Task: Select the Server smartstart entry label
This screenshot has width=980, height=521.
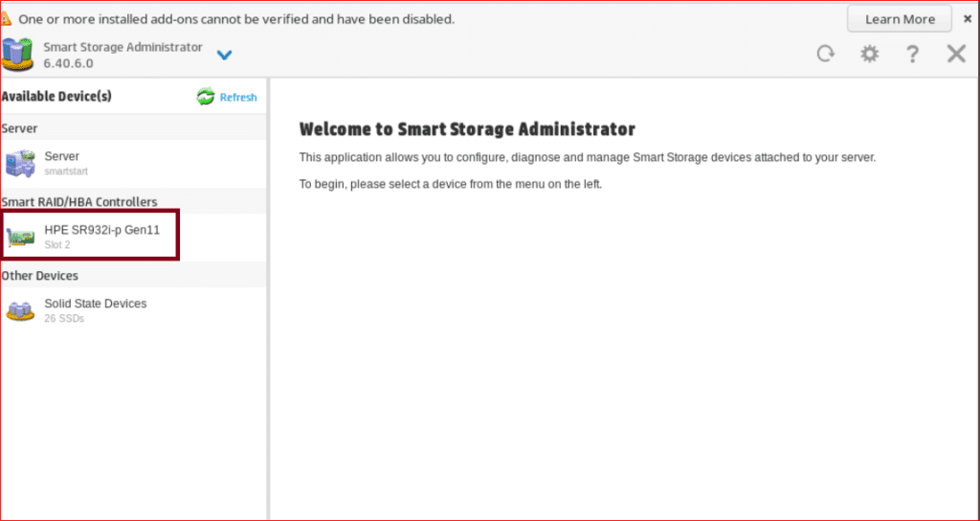Action: (62, 162)
